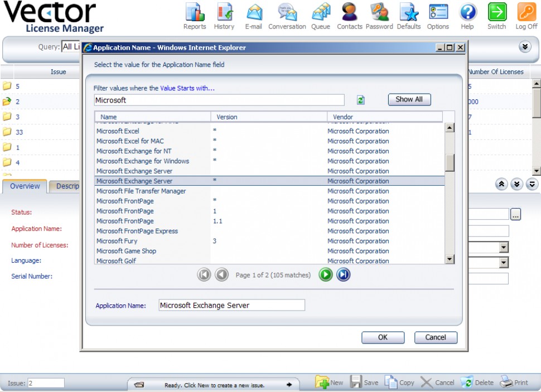This screenshot has width=541, height=392.
Task: Open folder icon for issue 33
Action: [7, 132]
